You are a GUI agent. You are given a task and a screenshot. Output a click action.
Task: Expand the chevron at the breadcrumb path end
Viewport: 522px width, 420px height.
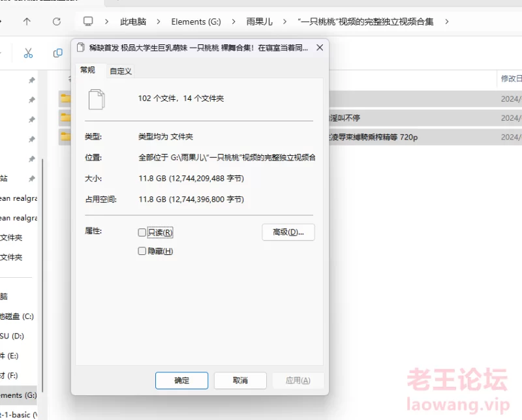pos(447,22)
